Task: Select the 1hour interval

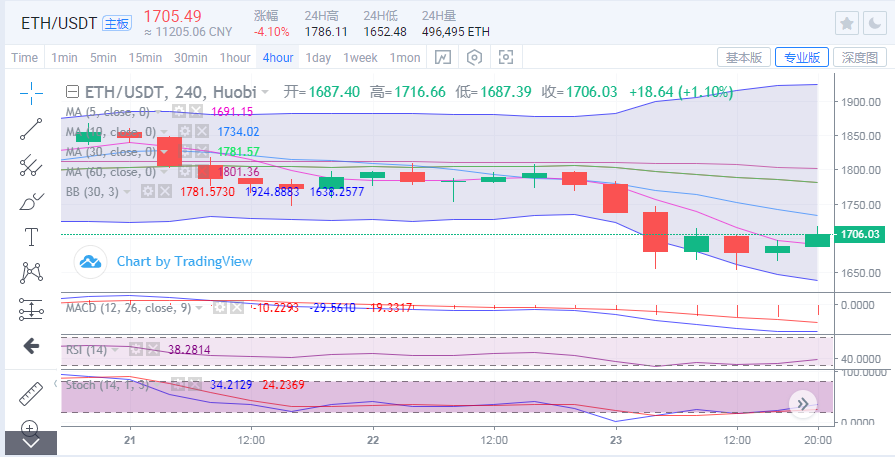Action: pyautogui.click(x=235, y=58)
